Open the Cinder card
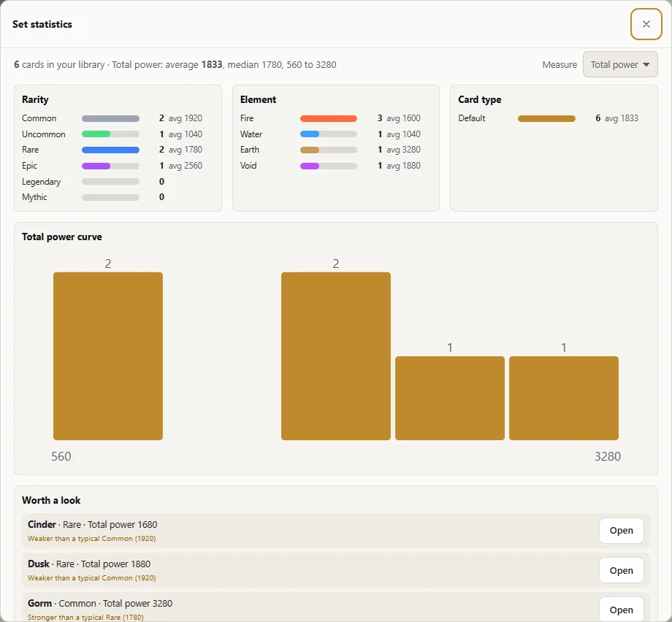The width and height of the screenshot is (672, 622). click(x=621, y=530)
